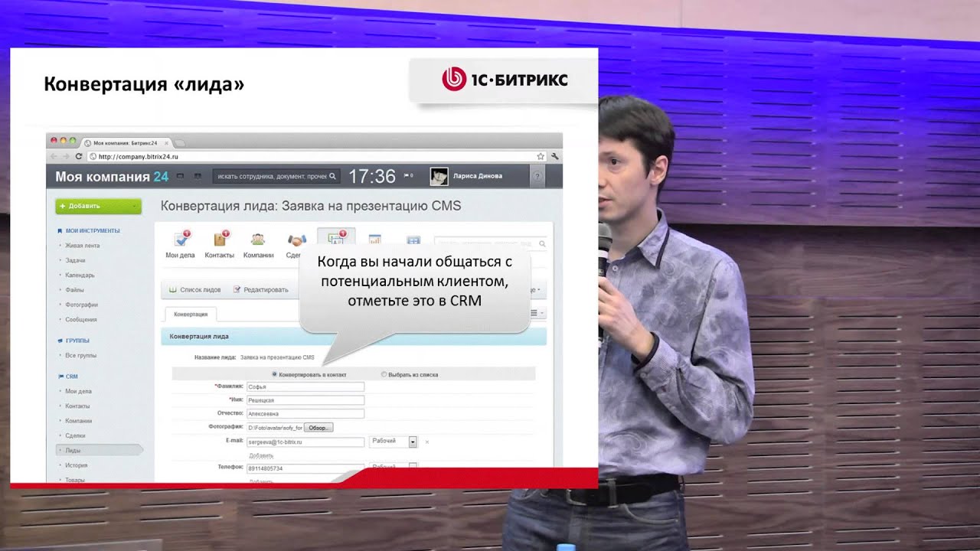Open Фотографии in sidebar

point(82,305)
